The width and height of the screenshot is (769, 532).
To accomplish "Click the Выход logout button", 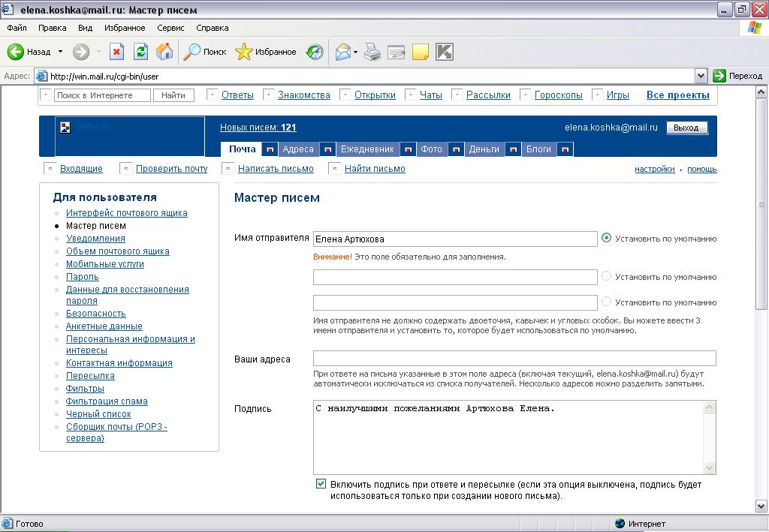I will (x=686, y=128).
